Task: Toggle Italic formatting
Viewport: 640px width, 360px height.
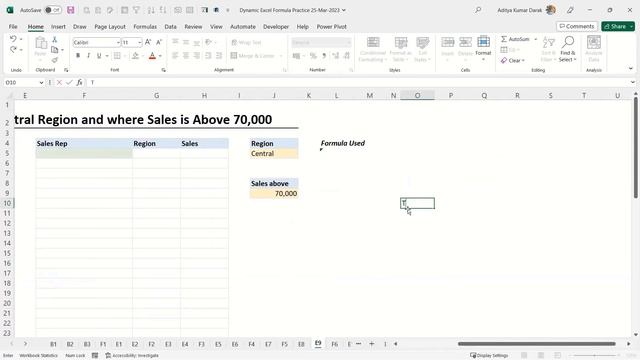Action: coord(88,56)
